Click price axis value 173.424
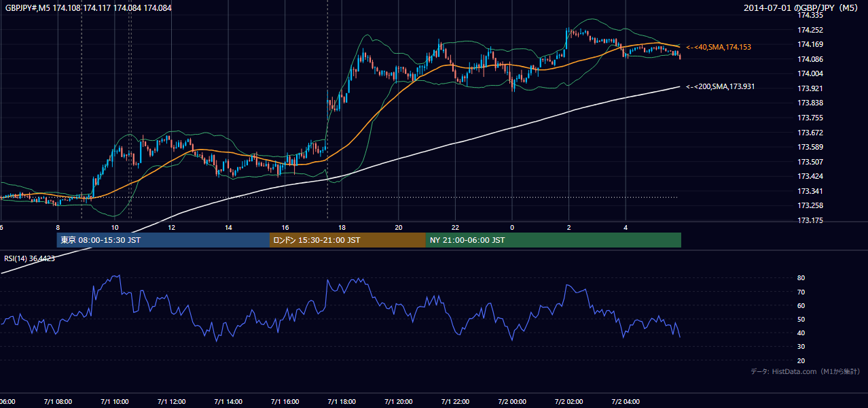Image resolution: width=868 pixels, height=408 pixels. pos(810,176)
